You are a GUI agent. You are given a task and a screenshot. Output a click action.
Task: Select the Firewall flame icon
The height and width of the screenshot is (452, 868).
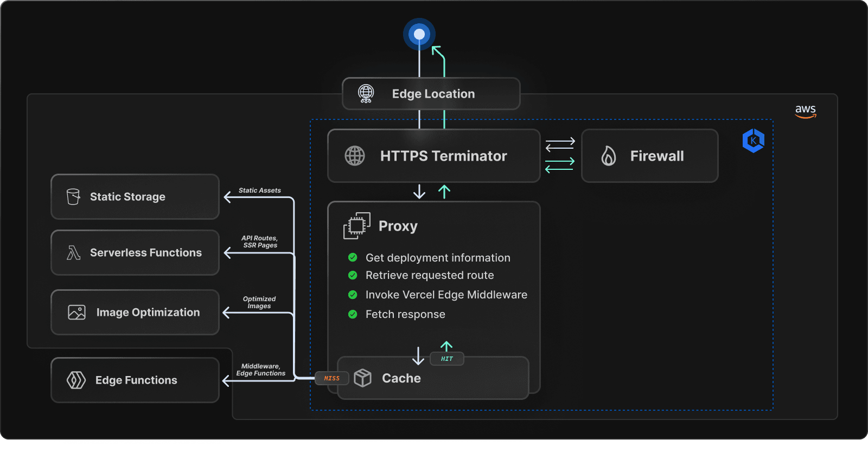click(x=609, y=156)
